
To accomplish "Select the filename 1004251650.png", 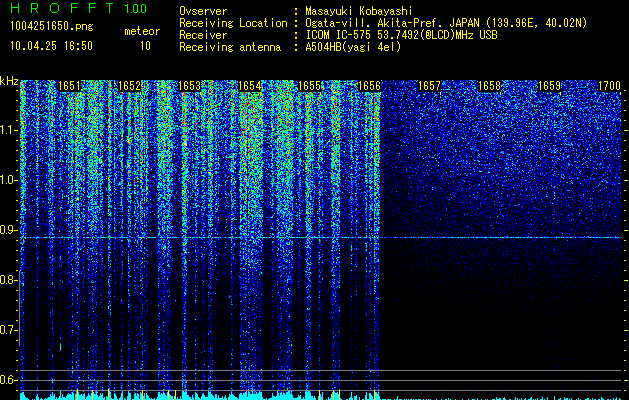I will coord(52,26).
